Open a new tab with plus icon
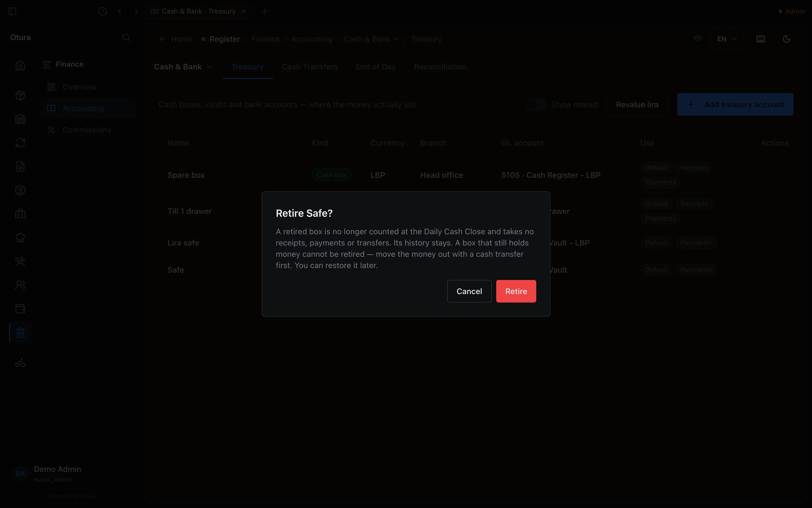812x508 pixels. (264, 11)
